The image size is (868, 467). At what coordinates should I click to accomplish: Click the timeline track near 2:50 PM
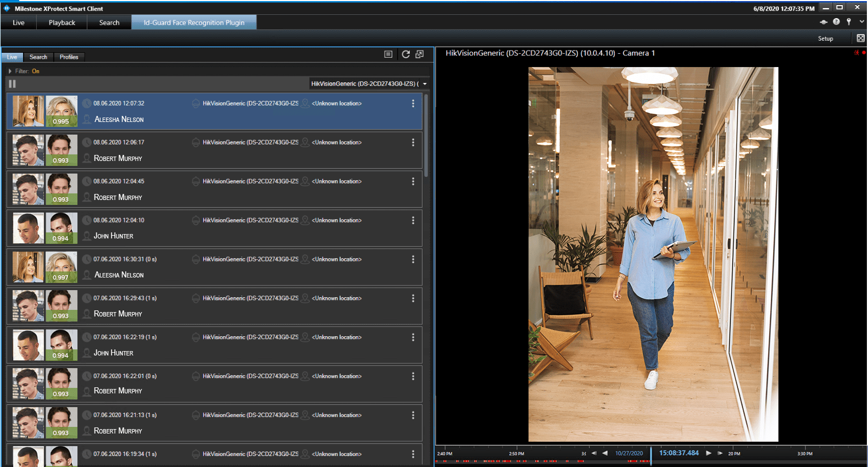pyautogui.click(x=516, y=460)
